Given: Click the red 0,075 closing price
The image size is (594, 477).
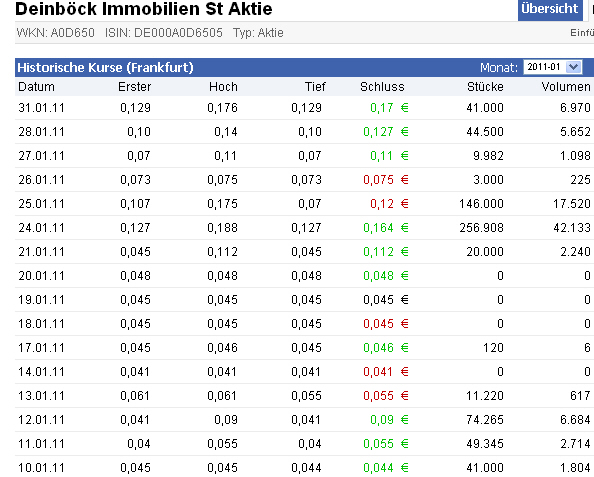Looking at the screenshot, I should [x=378, y=180].
